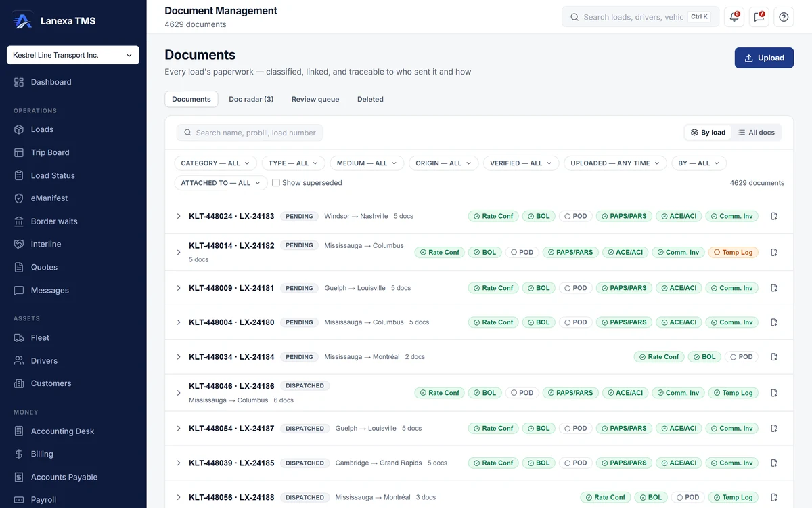Open the Kestrel Line Transport company selector
This screenshot has height=508, width=812.
click(x=73, y=55)
